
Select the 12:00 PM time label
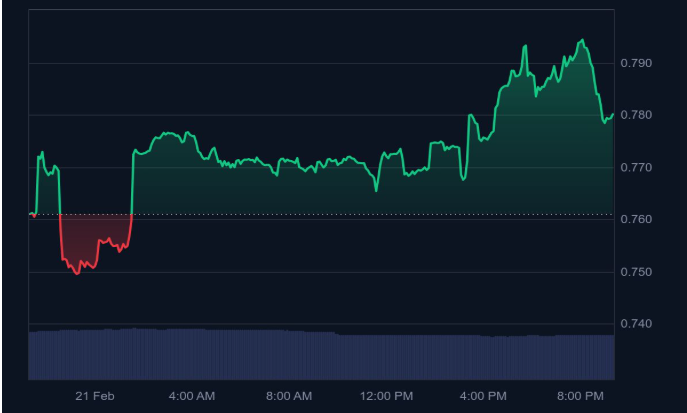pos(386,396)
